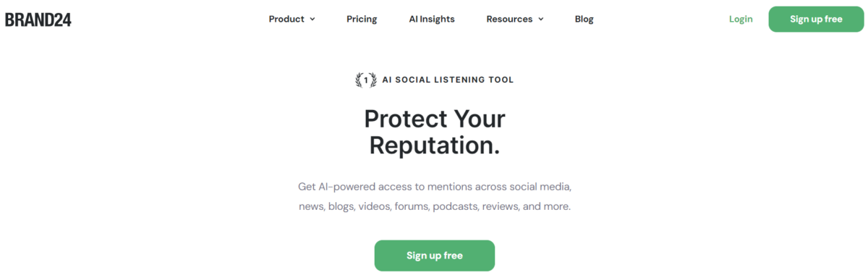
Task: Click the word 'podcasts' in the description
Action: [456, 206]
